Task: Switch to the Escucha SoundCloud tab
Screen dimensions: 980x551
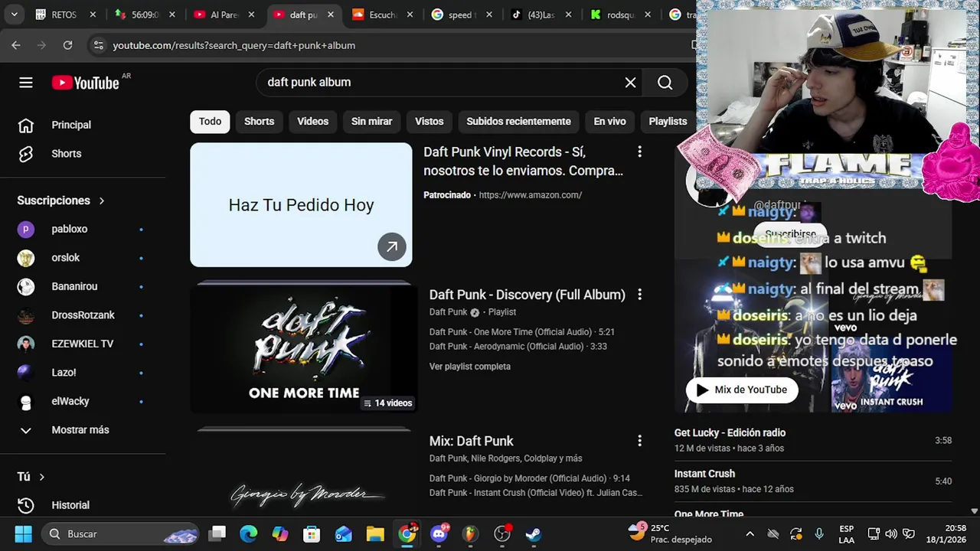Action: pos(382,15)
